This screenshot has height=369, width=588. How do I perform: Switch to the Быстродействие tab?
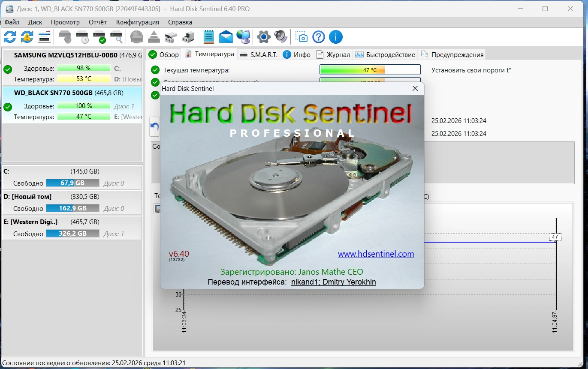(385, 54)
